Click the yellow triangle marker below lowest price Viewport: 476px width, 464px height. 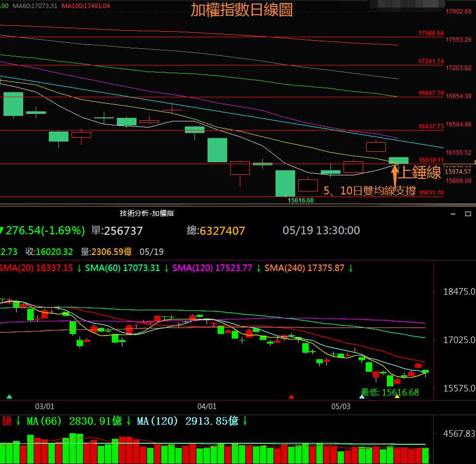(x=397, y=397)
